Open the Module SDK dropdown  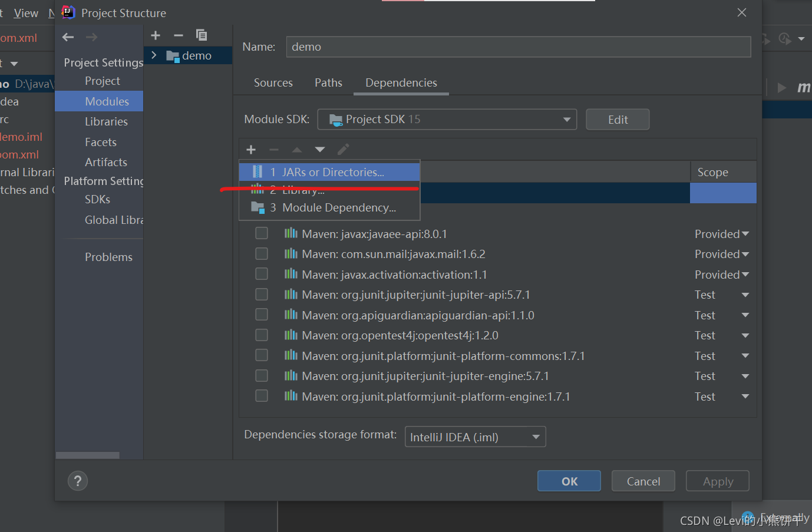(447, 120)
